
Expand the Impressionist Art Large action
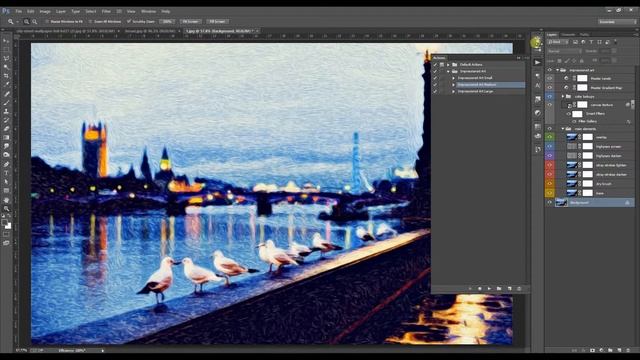click(453, 91)
